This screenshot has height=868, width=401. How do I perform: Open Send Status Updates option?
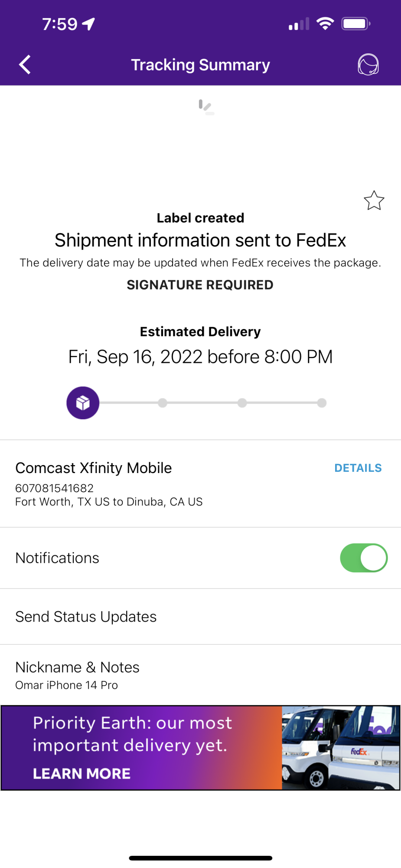pyautogui.click(x=200, y=616)
